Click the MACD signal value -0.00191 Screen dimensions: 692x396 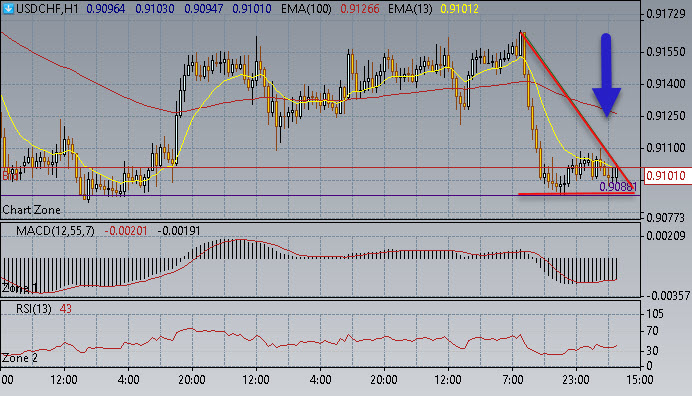click(179, 231)
